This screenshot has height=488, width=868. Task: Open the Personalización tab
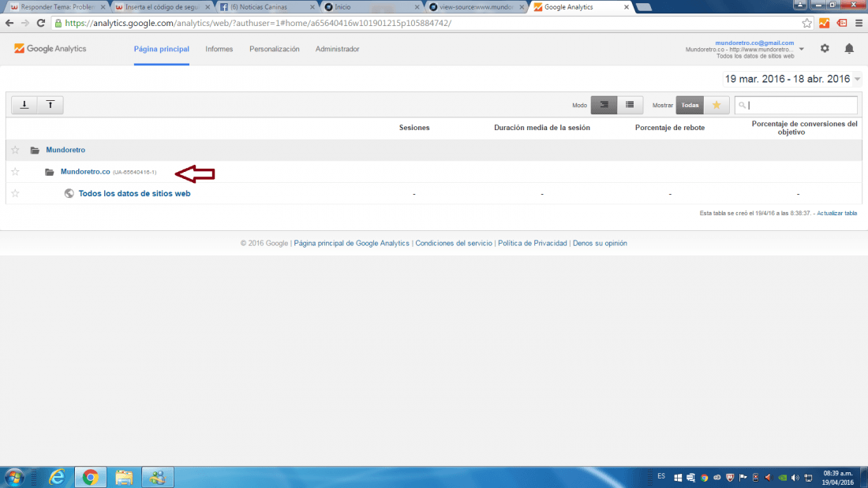tap(275, 49)
